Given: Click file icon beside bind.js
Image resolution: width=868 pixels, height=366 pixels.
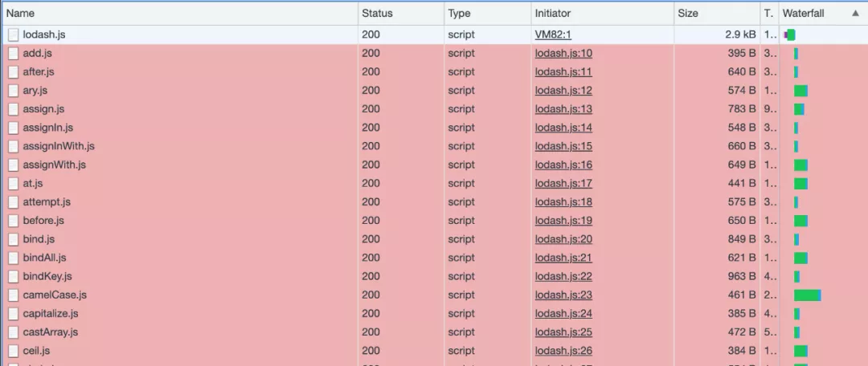Looking at the screenshot, I should point(14,239).
